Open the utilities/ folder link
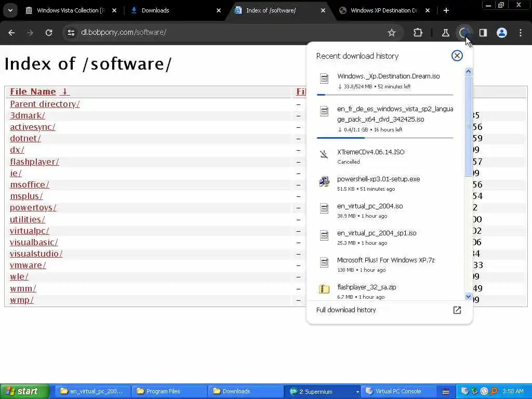The height and width of the screenshot is (399, 532). coord(28,220)
